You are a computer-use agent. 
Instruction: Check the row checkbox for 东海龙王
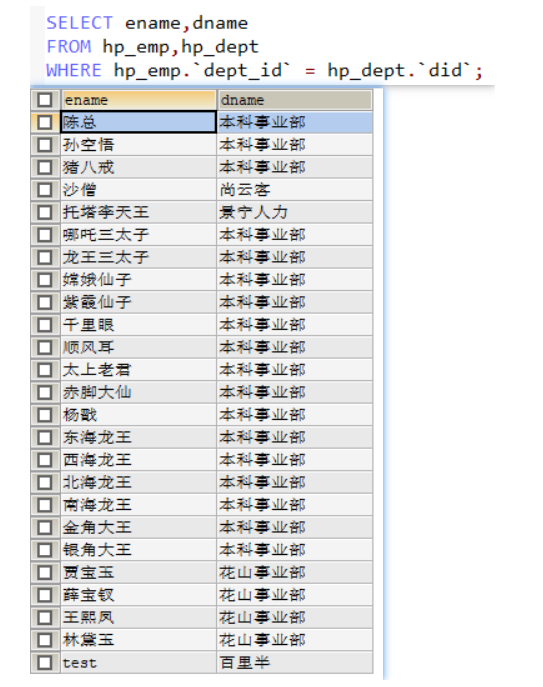pos(45,438)
